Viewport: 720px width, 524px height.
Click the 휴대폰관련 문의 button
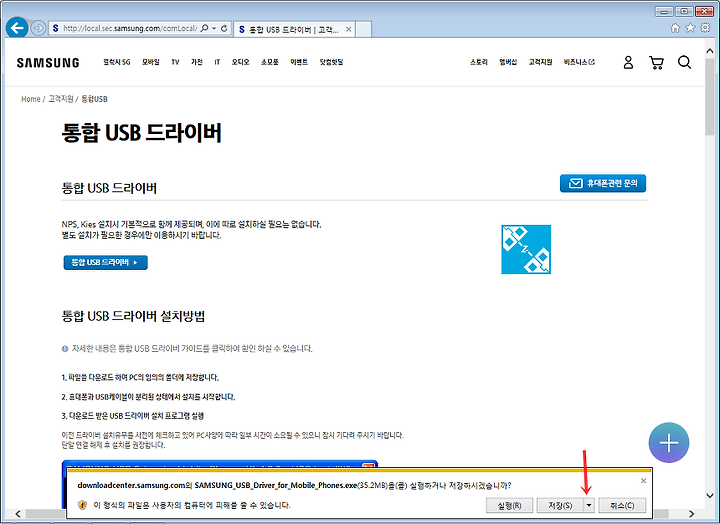(x=603, y=183)
